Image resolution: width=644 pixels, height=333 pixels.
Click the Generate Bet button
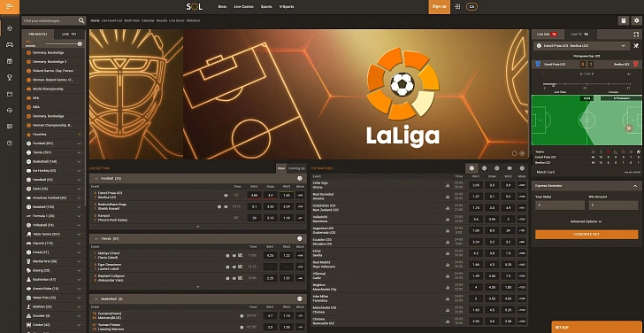click(586, 235)
